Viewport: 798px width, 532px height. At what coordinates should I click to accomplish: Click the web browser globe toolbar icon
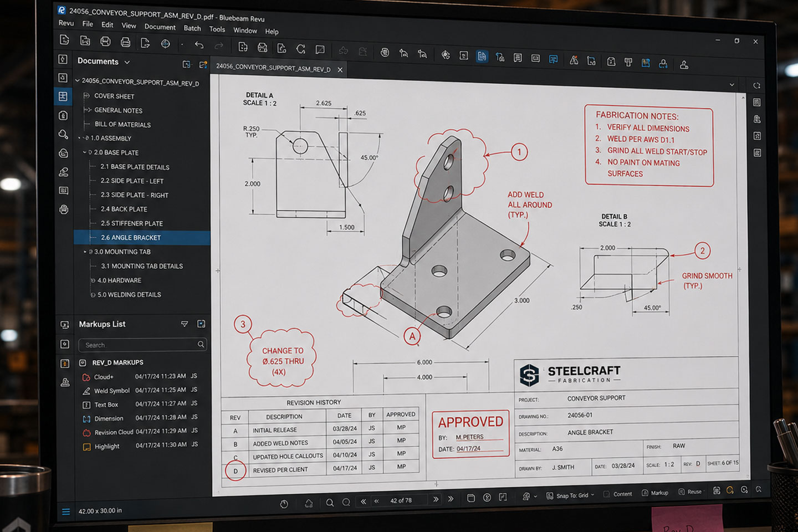(x=165, y=44)
